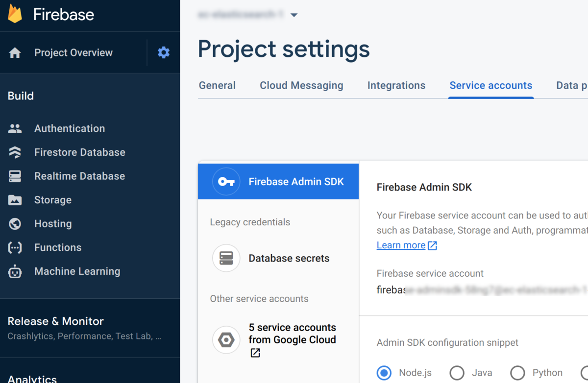Open the project settings gear

coord(164,52)
